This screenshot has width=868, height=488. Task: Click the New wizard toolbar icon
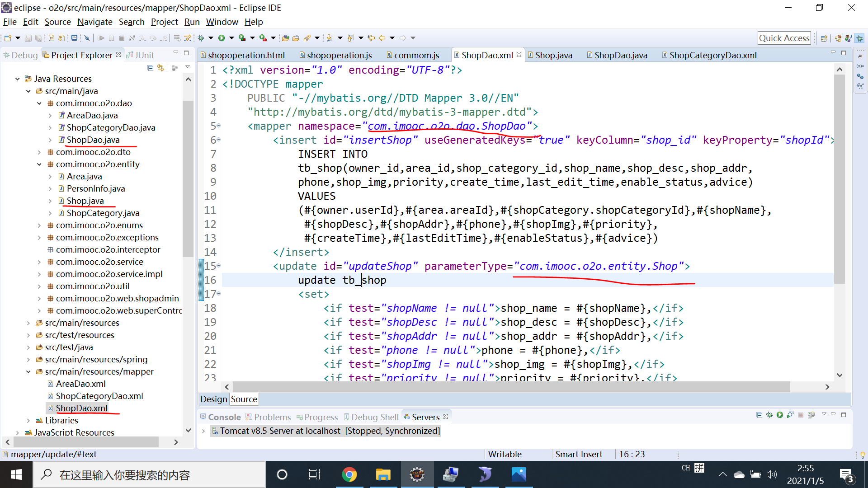click(x=7, y=38)
